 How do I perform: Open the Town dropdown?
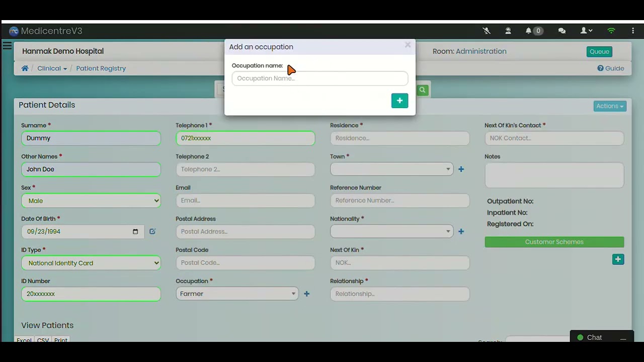[391, 169]
